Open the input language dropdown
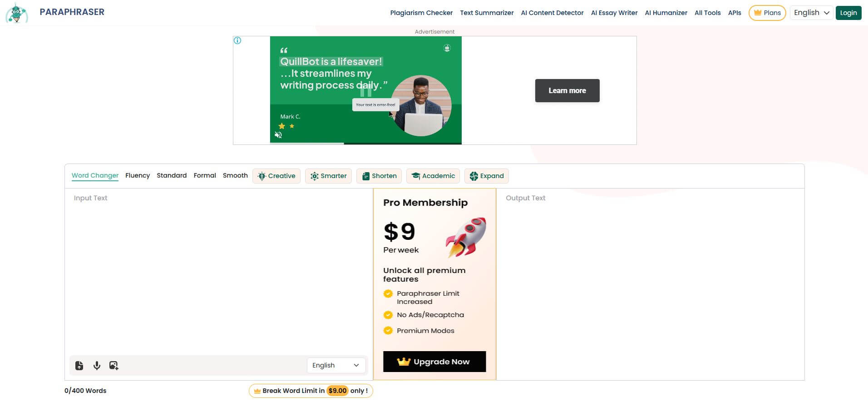 pos(335,365)
